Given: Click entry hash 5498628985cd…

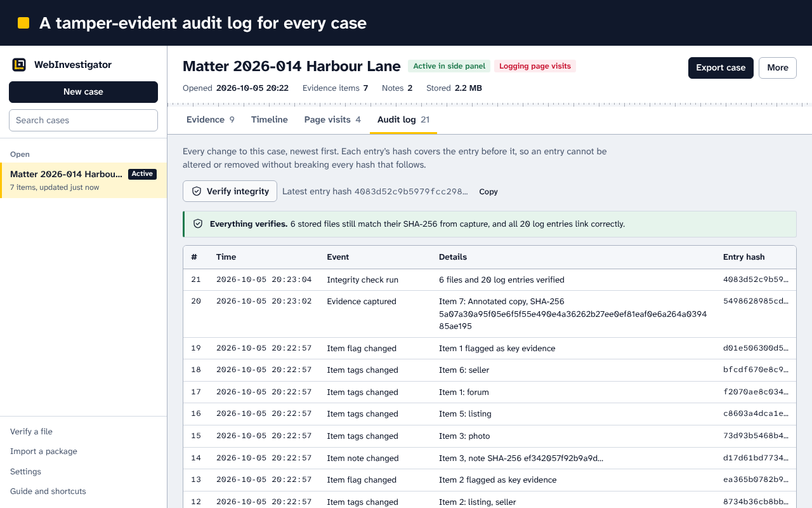Looking at the screenshot, I should tap(756, 302).
